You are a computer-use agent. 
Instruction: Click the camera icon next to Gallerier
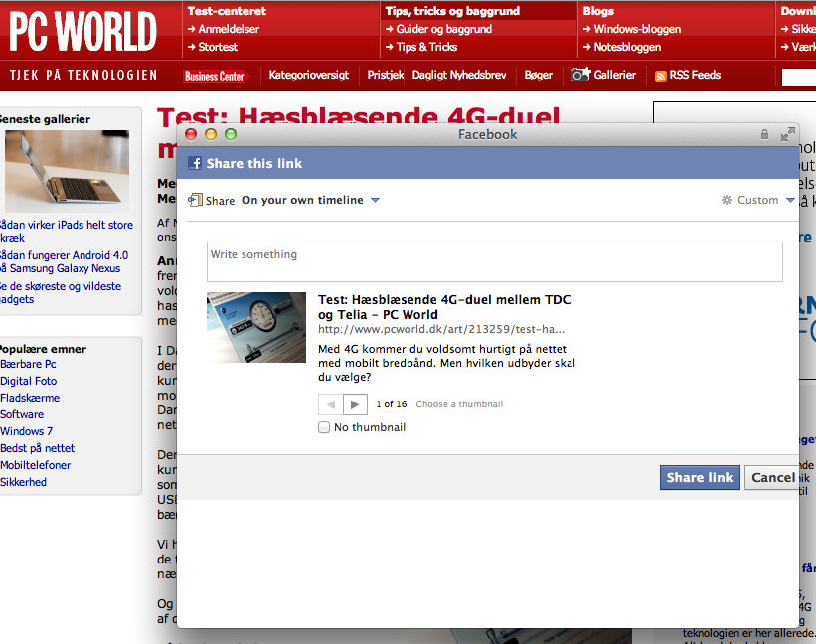pyautogui.click(x=580, y=75)
